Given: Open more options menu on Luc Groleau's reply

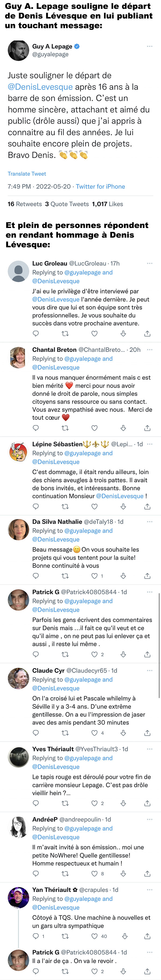Looking at the screenshot, I should click(x=149, y=263).
